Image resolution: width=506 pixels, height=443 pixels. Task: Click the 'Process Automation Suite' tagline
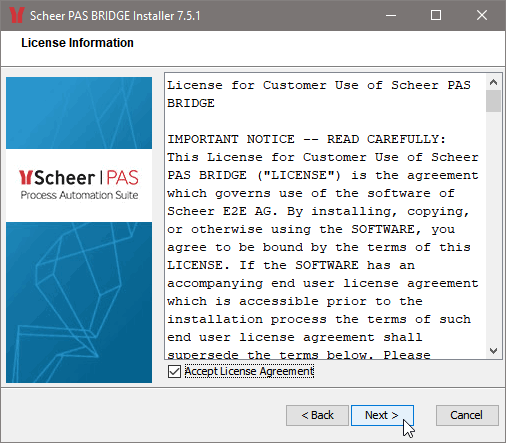pos(79,195)
